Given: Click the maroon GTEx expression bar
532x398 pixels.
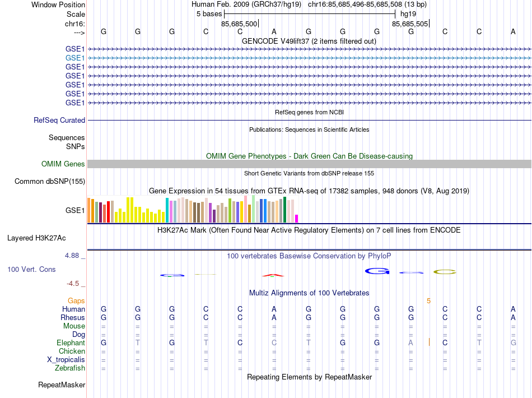Looking at the screenshot, I should [100, 212].
